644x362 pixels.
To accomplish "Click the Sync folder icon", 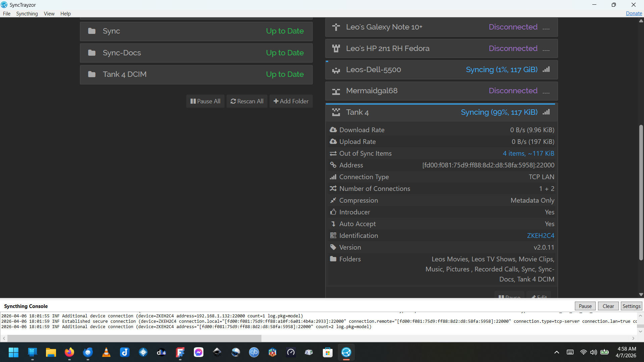I will click(x=92, y=31).
